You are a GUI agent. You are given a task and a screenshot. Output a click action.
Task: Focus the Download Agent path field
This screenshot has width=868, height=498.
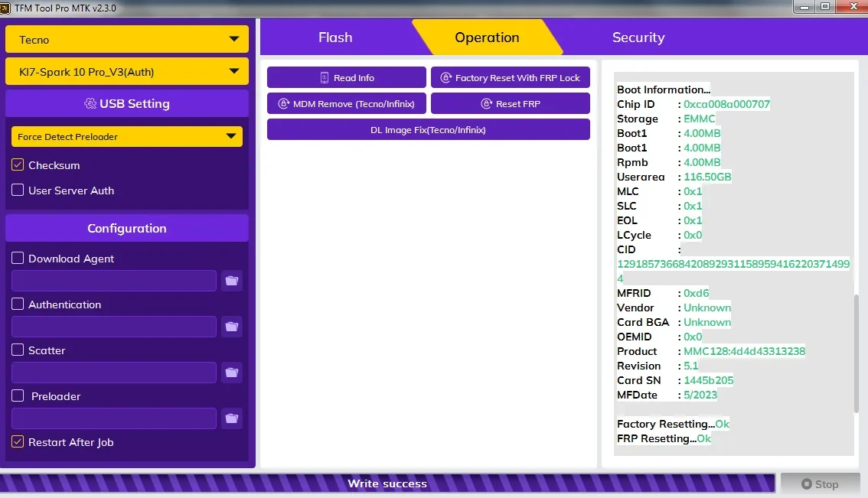114,281
